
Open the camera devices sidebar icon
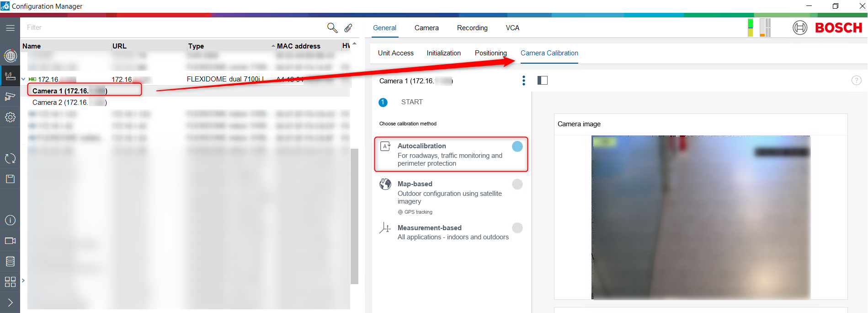coord(10,96)
